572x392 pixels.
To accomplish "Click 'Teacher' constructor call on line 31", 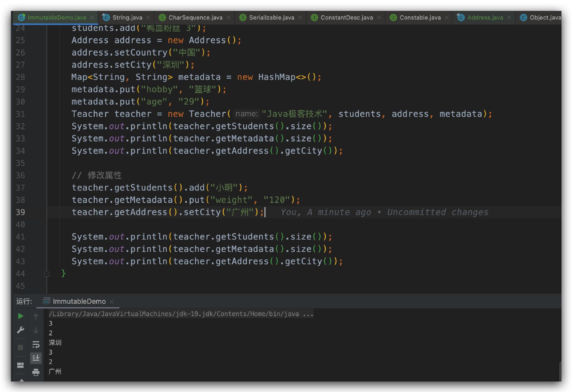I will (208, 114).
